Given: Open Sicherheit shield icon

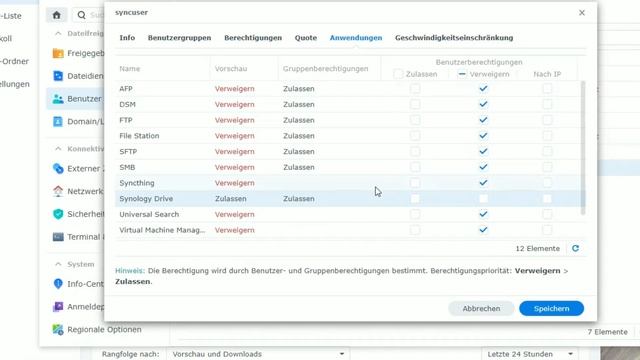Looking at the screenshot, I should point(58,214).
